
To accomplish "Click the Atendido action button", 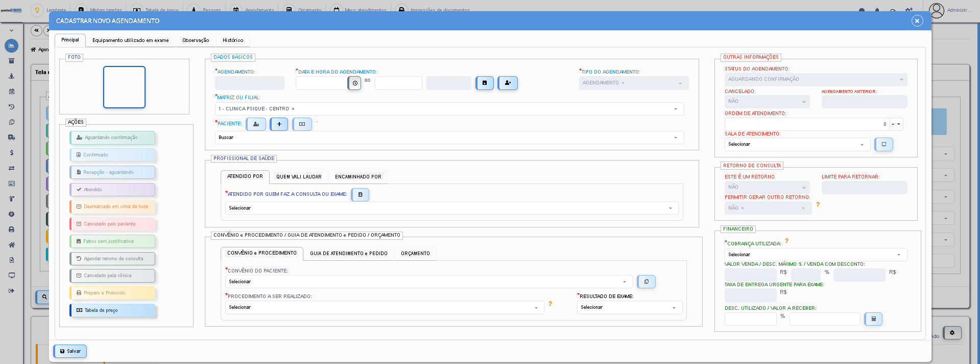I will (x=112, y=190).
